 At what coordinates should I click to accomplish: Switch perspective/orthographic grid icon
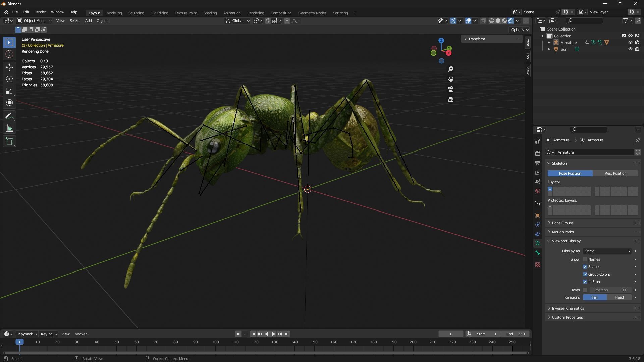[451, 100]
